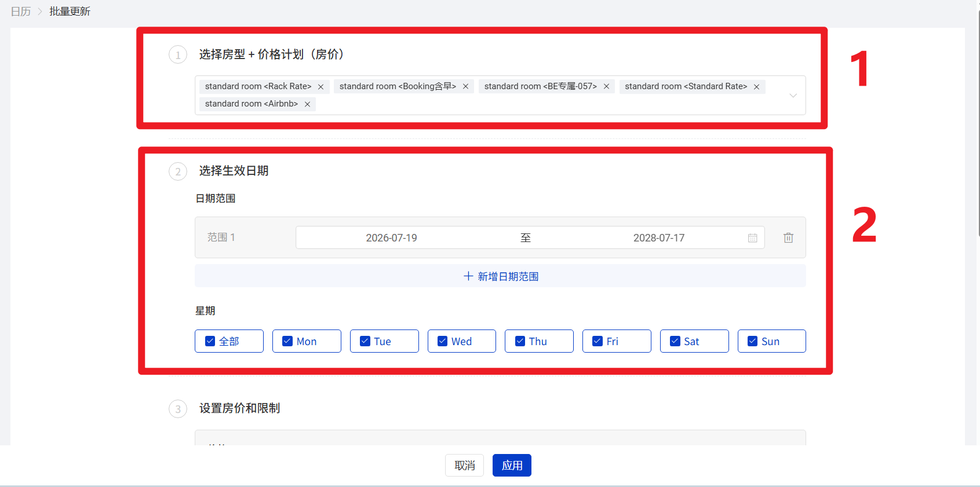Add a new date range
980x487 pixels.
pos(500,276)
